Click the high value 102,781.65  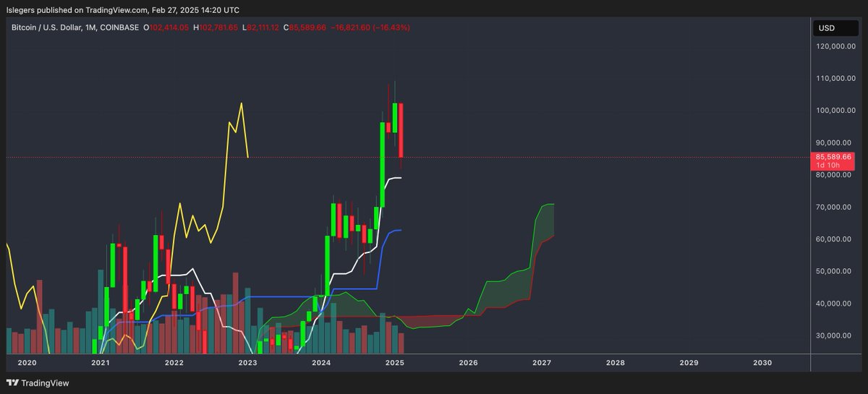click(x=220, y=27)
